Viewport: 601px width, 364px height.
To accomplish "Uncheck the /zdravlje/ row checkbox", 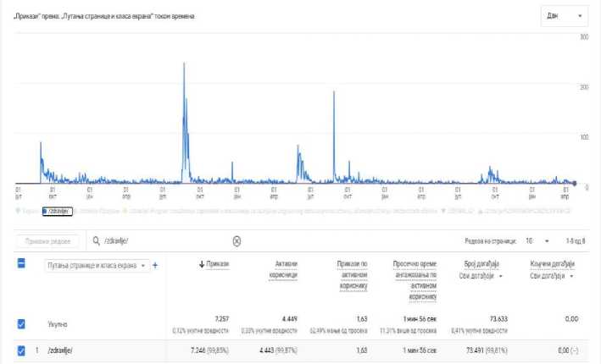I will [x=21, y=350].
